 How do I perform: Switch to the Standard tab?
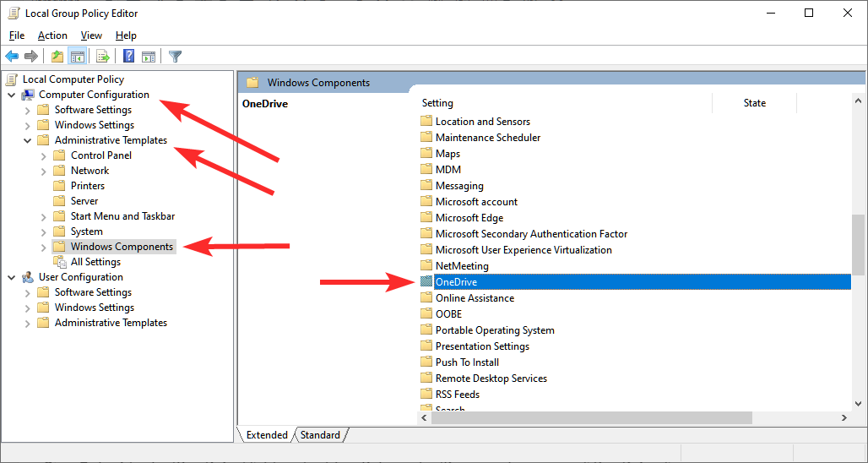(x=320, y=435)
